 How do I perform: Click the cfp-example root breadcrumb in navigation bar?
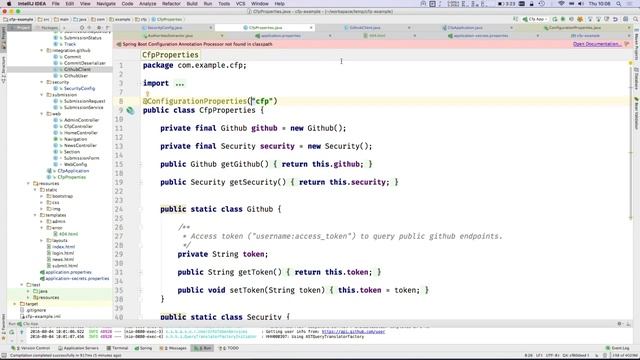(18, 19)
